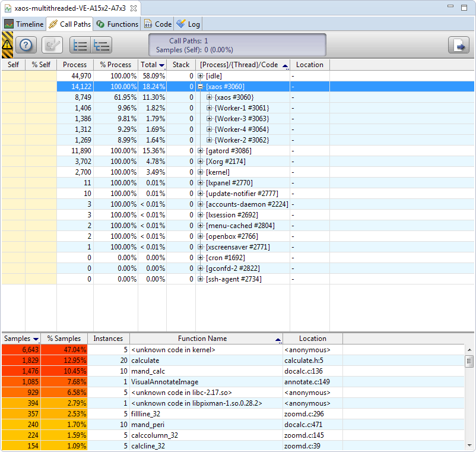Expand the [Xorg #2174] process
This screenshot has width=476, height=452.
tap(201, 162)
